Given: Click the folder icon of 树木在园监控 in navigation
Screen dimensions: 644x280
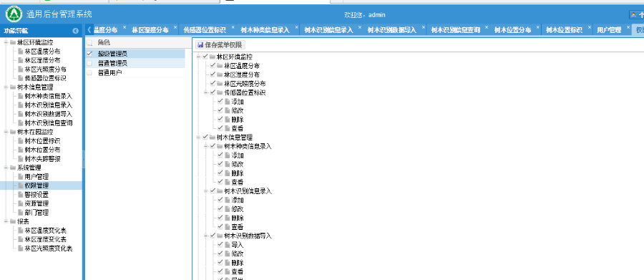Looking at the screenshot, I should coord(13,132).
